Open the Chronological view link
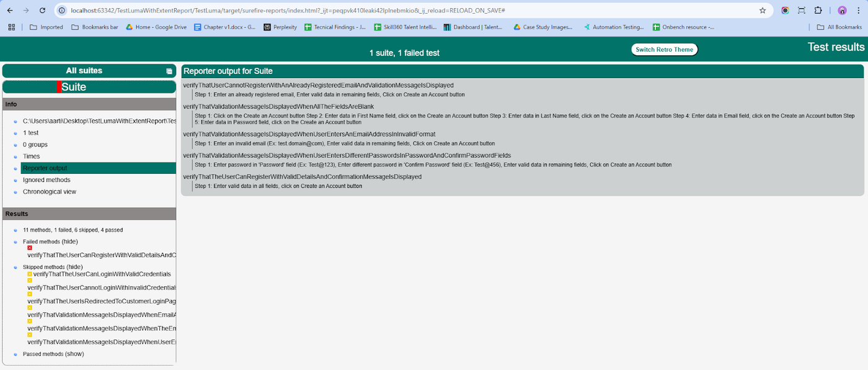The height and width of the screenshot is (370, 868). pyautogui.click(x=50, y=192)
